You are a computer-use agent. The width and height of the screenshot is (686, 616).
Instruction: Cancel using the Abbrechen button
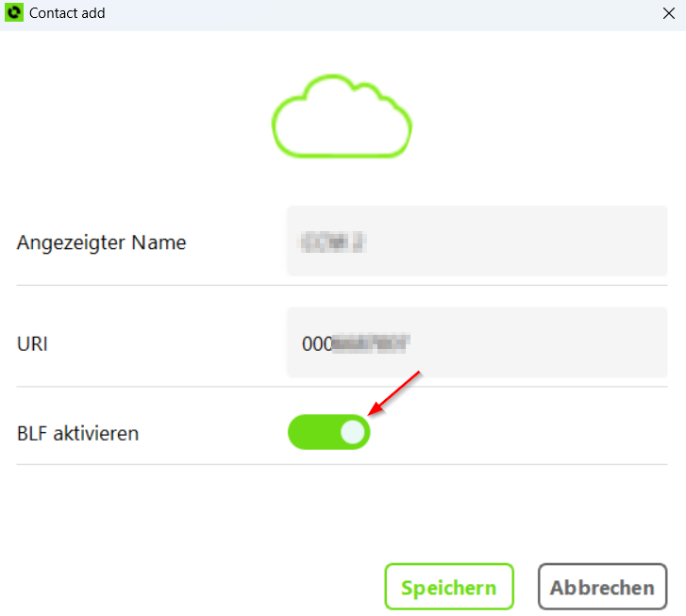tap(602, 587)
